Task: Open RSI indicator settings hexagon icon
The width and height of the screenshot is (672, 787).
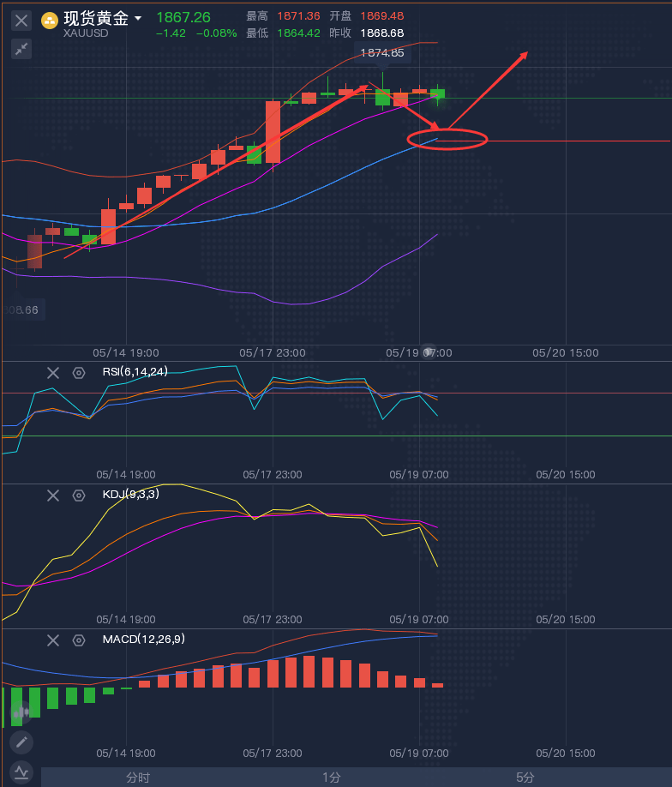Action: click(79, 373)
